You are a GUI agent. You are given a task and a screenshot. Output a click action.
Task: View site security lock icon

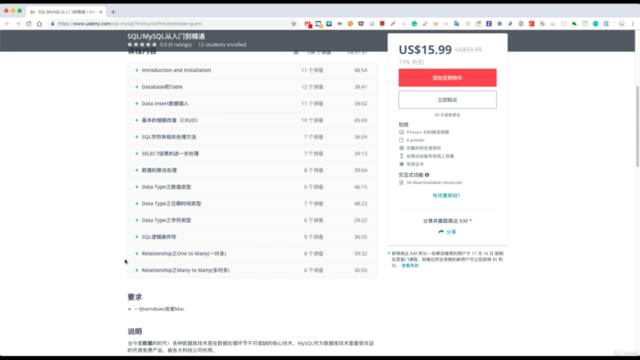(52, 24)
